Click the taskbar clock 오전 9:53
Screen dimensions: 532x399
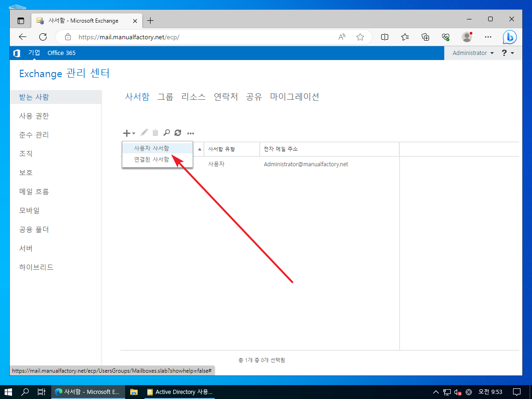[490, 392]
